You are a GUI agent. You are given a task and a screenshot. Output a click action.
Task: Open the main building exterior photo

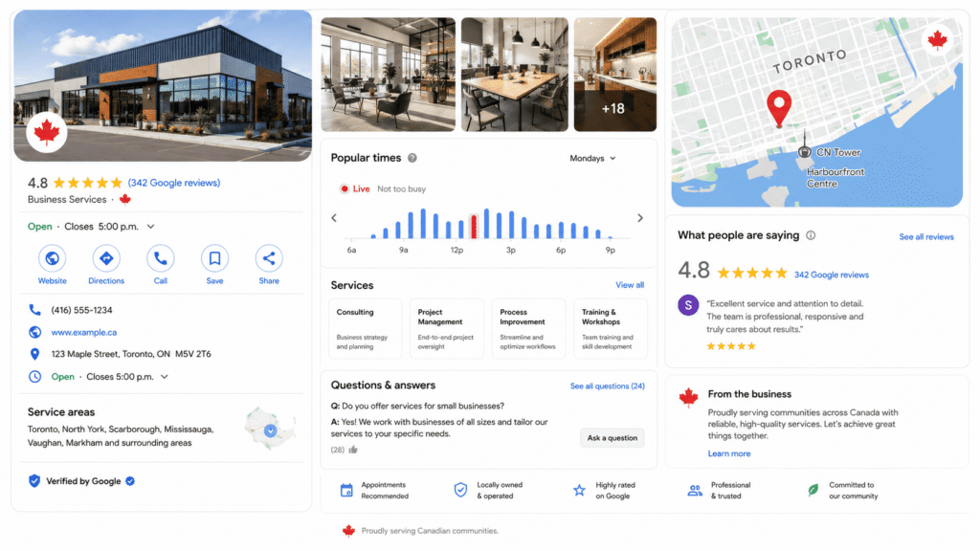click(163, 85)
